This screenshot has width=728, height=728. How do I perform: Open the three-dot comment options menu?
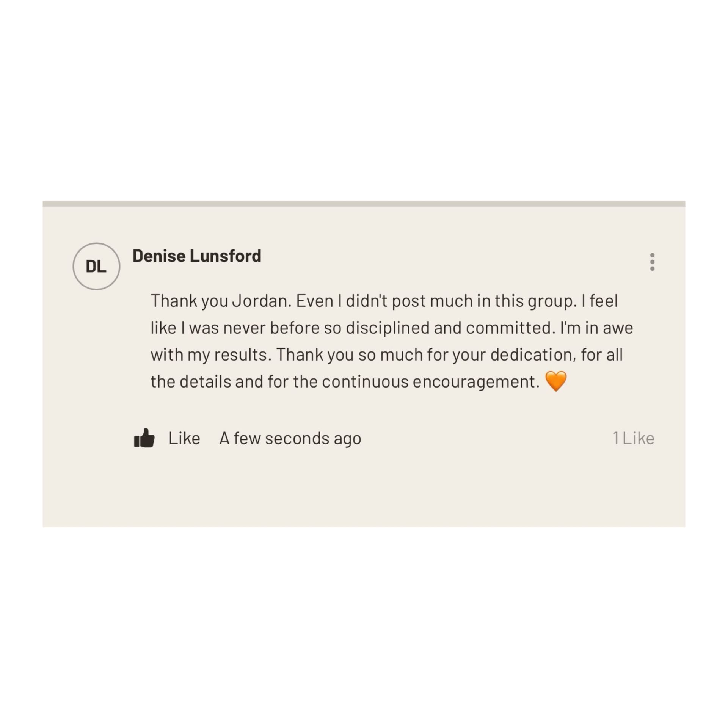(652, 262)
